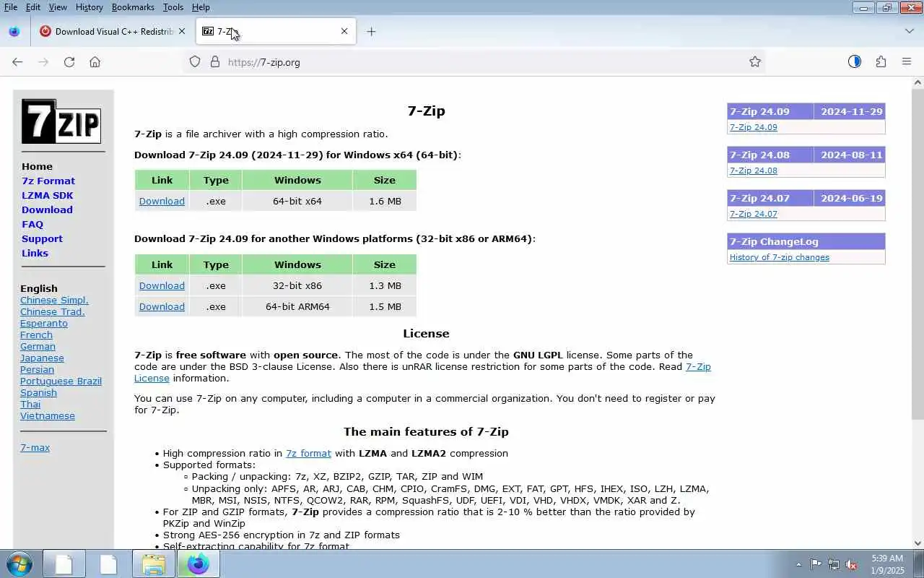Click the tracking protection shield icon

click(x=195, y=62)
